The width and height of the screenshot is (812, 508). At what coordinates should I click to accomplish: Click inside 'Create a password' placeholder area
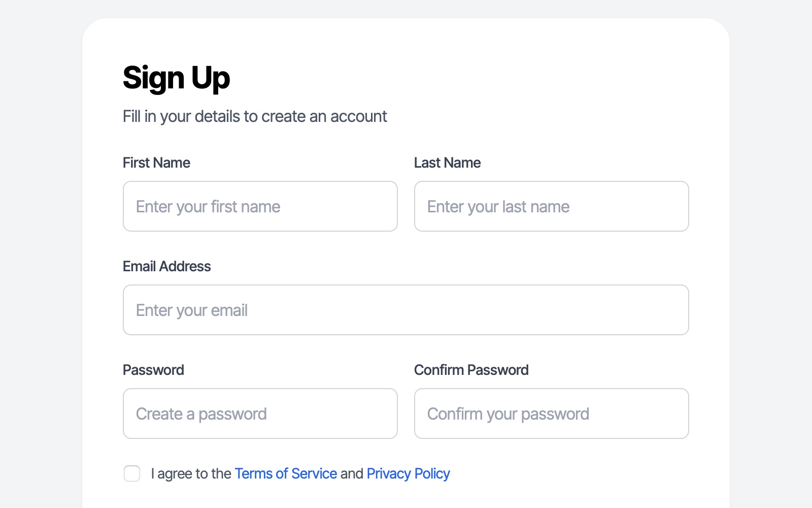(200, 414)
